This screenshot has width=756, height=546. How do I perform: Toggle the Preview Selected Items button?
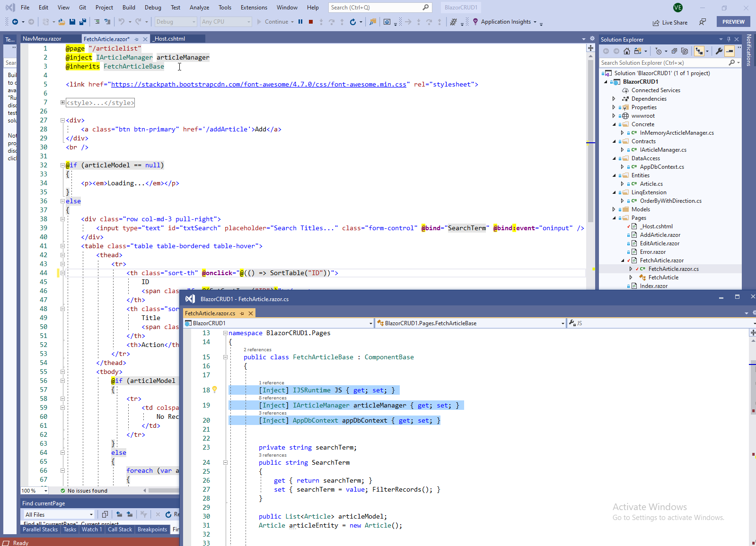tap(730, 51)
